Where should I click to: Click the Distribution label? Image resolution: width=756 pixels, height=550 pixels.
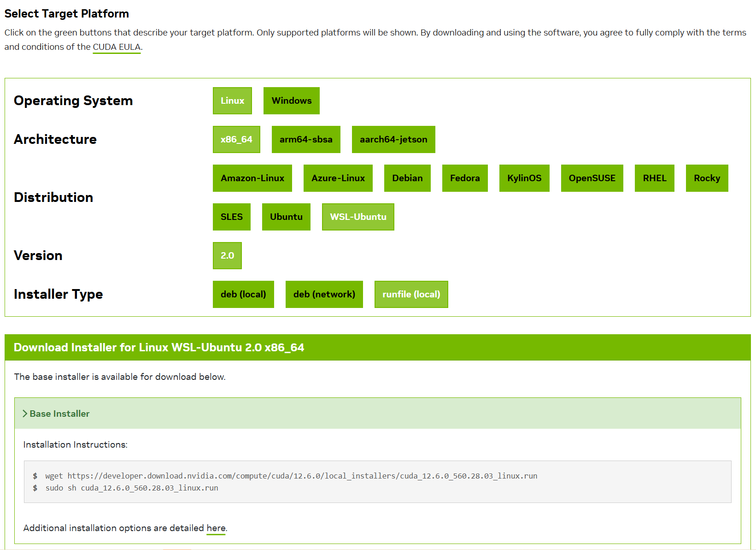53,197
